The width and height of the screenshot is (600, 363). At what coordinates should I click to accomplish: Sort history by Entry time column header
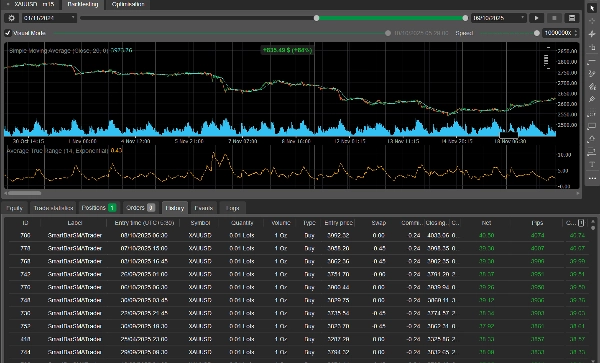144,223
